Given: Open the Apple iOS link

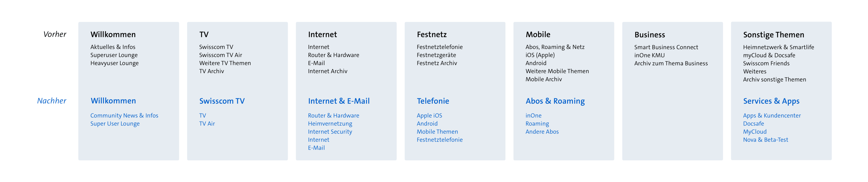Looking at the screenshot, I should (x=429, y=115).
